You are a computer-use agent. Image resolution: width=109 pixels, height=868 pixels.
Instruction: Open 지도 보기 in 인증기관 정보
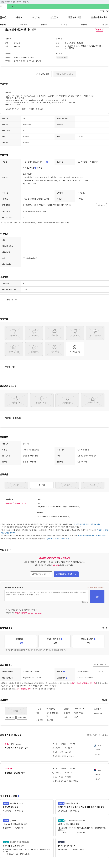pyautogui.click(x=101, y=672)
